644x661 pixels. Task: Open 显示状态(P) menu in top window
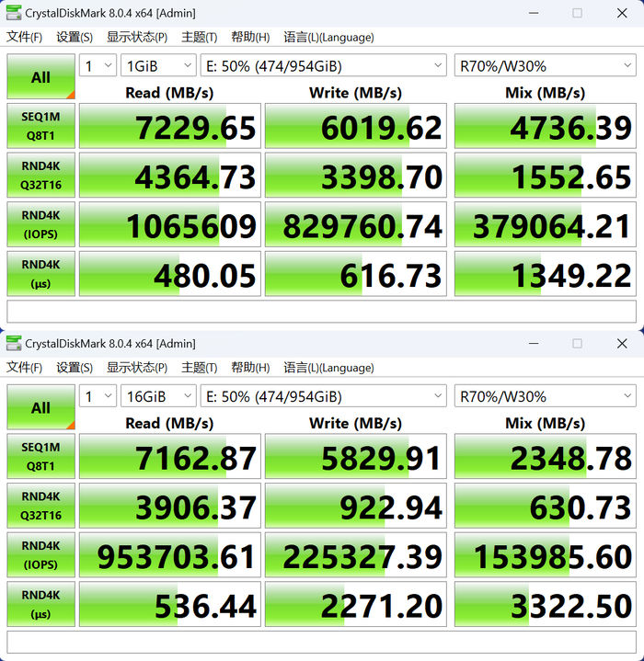click(x=137, y=37)
